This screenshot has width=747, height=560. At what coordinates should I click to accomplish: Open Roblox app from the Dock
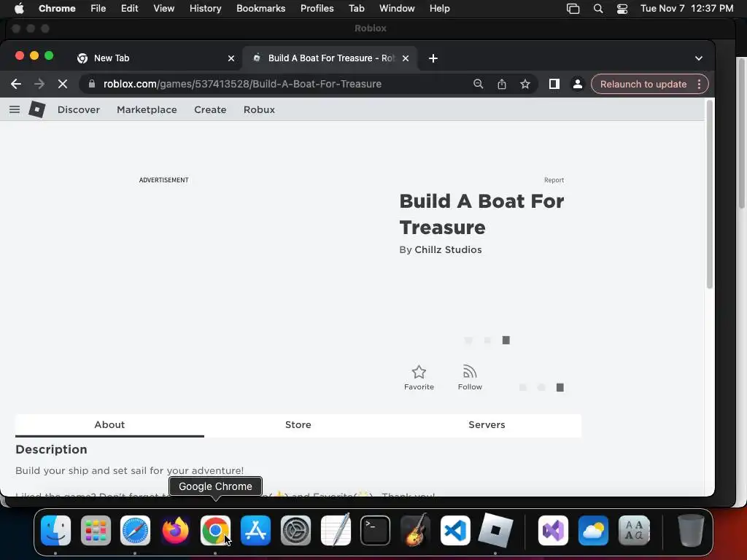point(495,530)
